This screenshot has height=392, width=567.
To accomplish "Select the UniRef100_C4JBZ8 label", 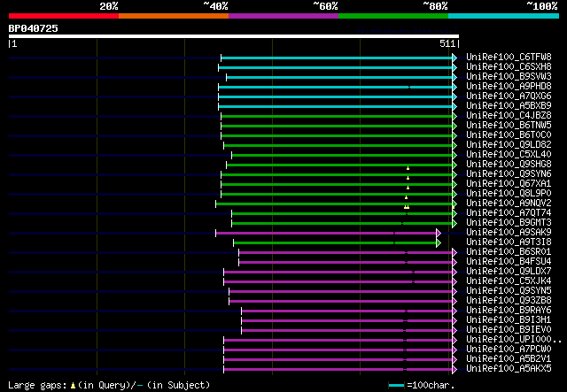I will (x=509, y=116).
